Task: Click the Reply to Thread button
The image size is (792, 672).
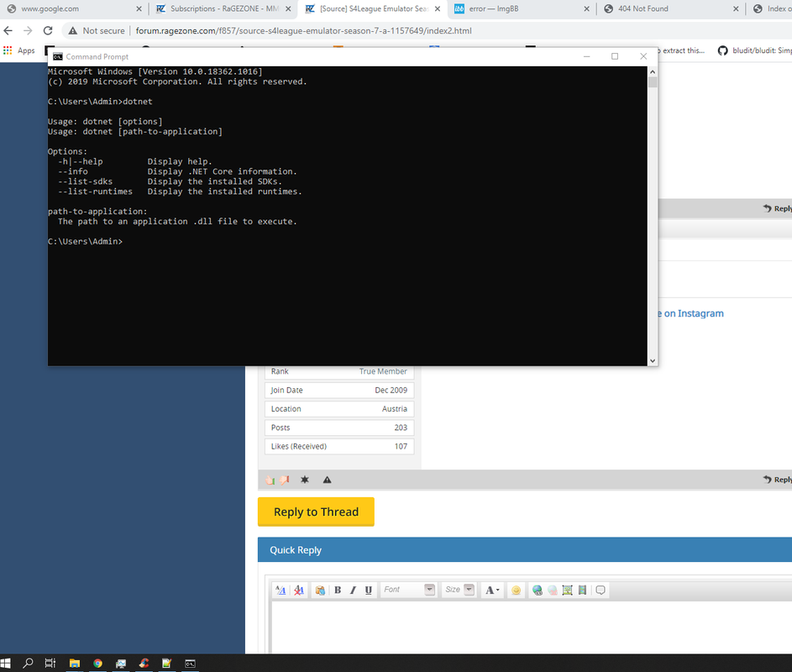Action: (316, 512)
